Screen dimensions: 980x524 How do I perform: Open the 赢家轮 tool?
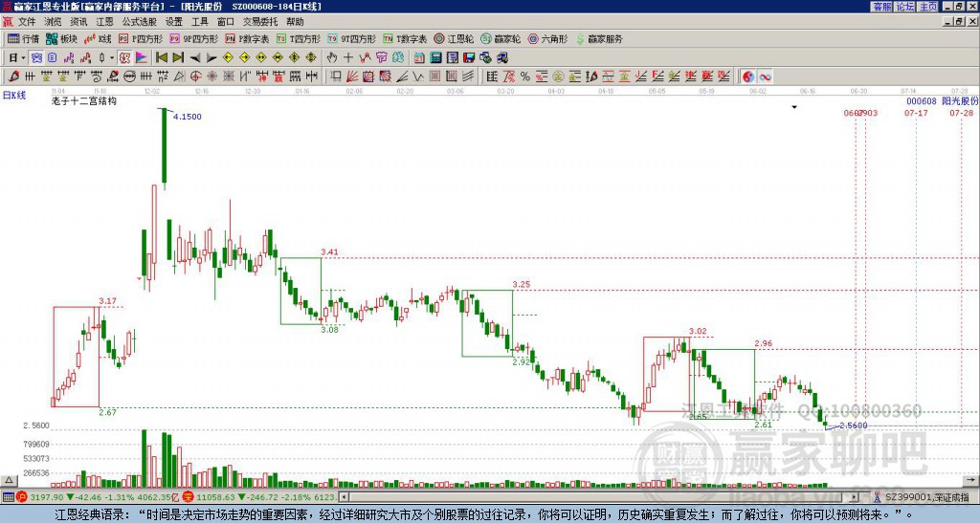coord(501,38)
